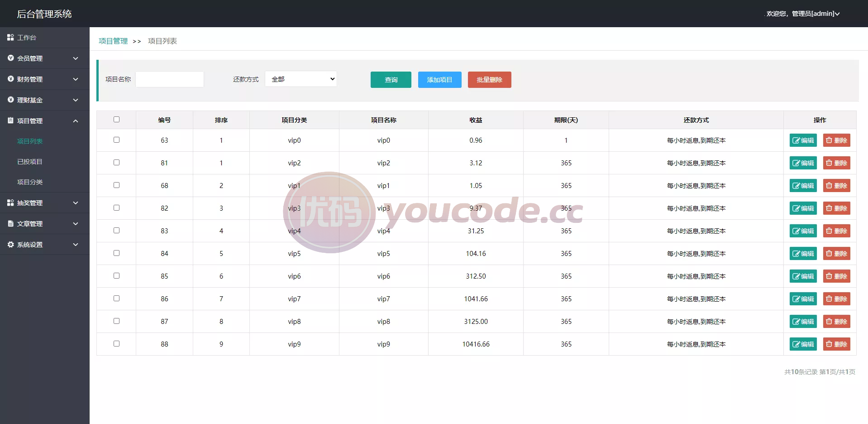Open 已投项目 submenu item
Screen dimensions: 868x424
tap(30, 162)
